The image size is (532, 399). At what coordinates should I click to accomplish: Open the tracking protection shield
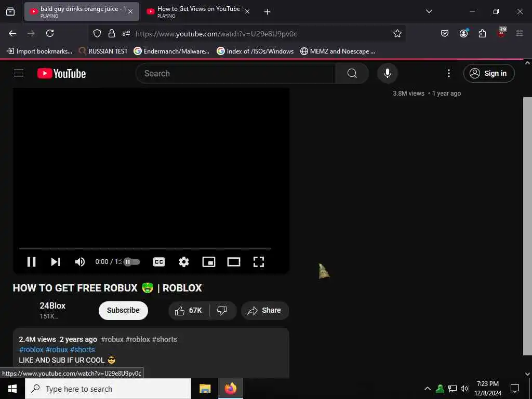[x=97, y=33]
